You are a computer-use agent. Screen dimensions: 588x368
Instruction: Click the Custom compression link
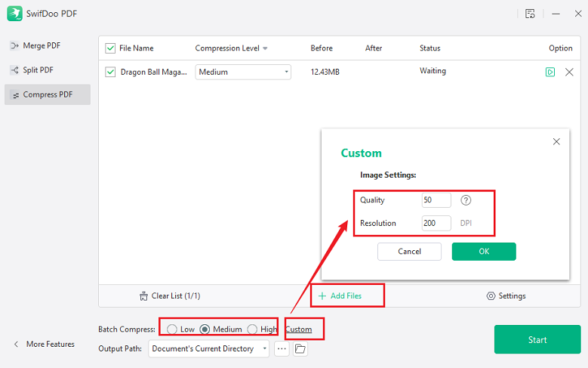point(298,329)
